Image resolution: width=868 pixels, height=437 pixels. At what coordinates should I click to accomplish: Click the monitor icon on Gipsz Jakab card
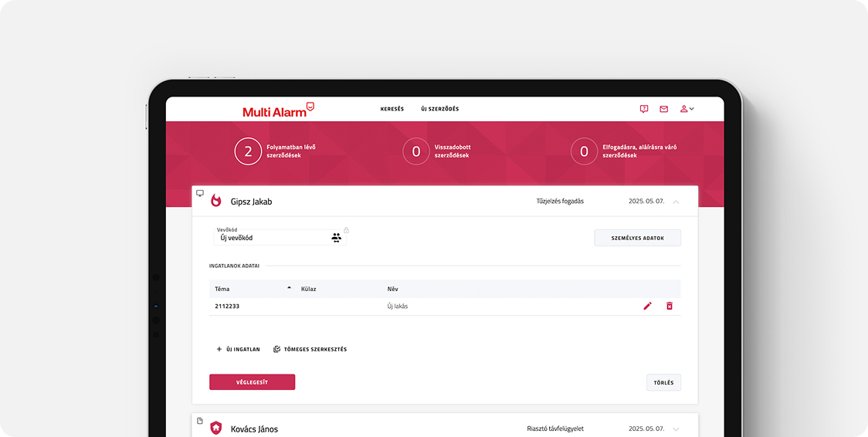pos(200,193)
